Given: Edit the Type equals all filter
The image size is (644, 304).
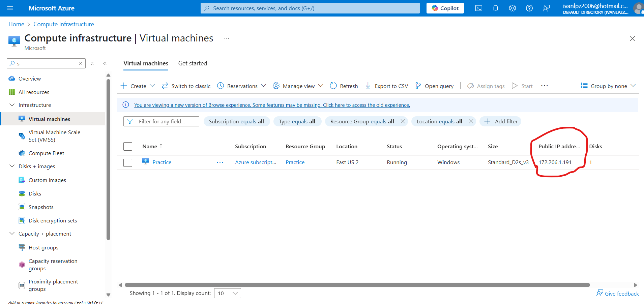Looking at the screenshot, I should click(297, 121).
